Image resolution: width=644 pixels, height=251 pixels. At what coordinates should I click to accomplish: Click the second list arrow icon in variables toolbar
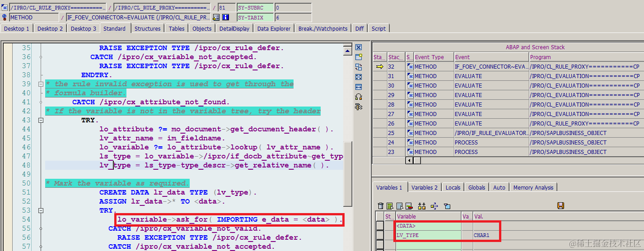click(x=401, y=206)
